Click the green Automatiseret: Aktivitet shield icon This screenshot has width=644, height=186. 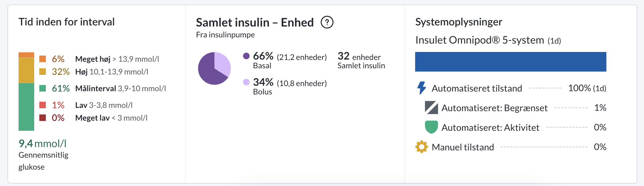pos(431,127)
